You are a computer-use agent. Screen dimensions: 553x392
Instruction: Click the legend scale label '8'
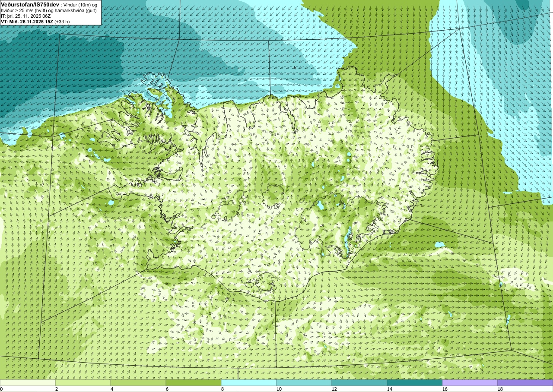coord(222,389)
